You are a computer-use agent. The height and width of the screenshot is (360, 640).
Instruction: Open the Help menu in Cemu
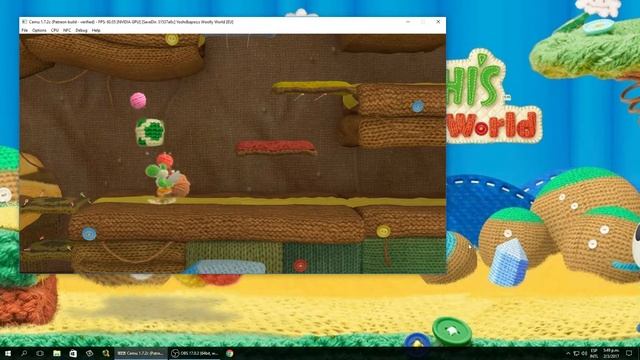96,30
